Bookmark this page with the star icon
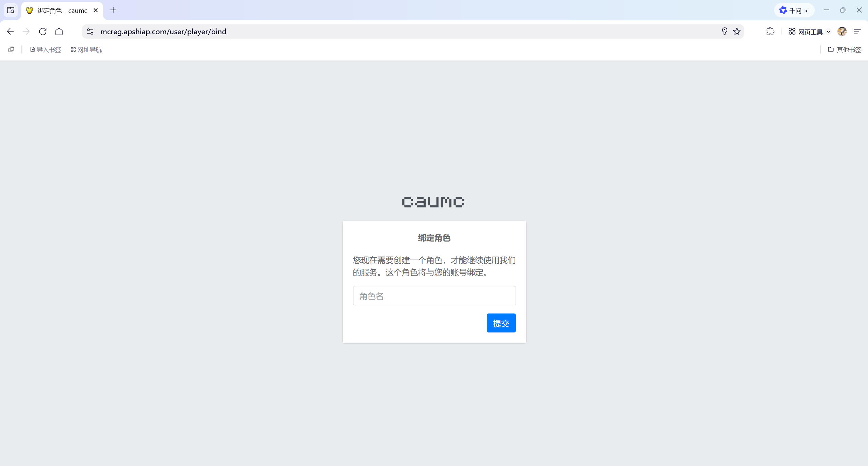 (x=737, y=32)
